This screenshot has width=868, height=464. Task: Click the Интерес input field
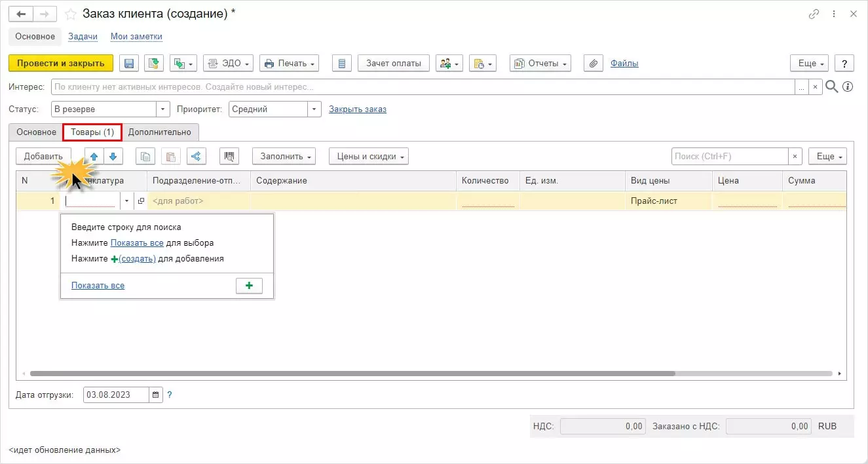click(x=423, y=87)
